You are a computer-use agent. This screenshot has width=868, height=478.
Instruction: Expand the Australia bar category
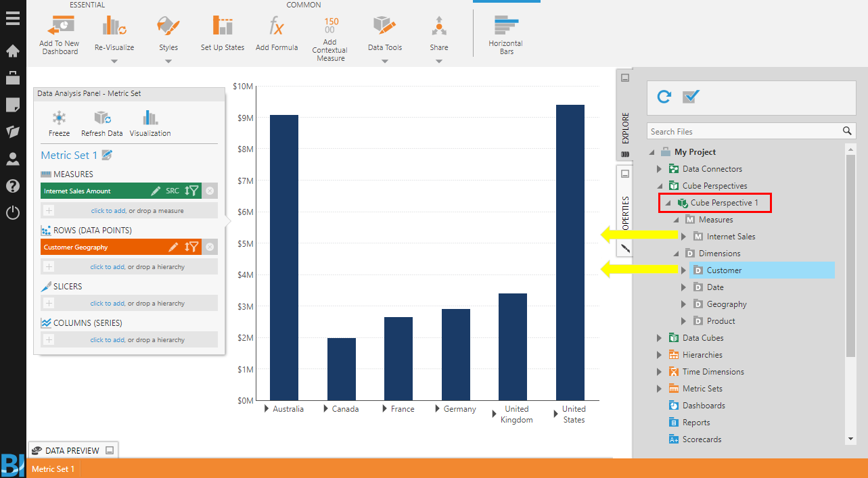pos(267,409)
